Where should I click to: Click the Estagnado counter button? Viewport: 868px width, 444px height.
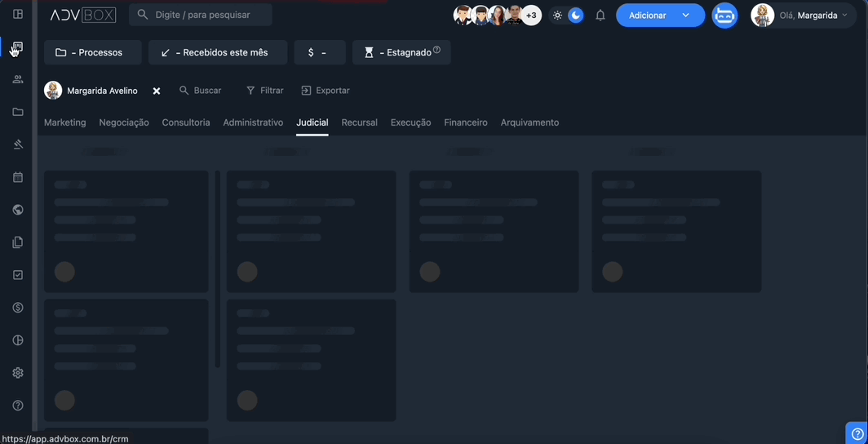[x=401, y=52]
